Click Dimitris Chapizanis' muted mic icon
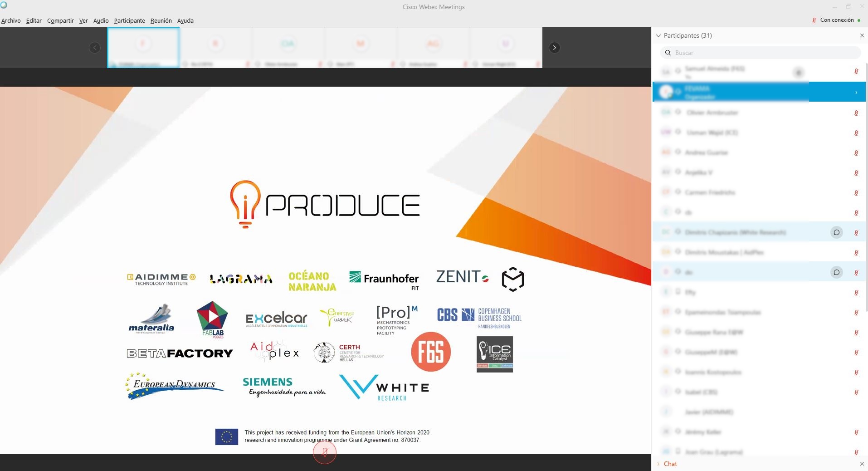The height and width of the screenshot is (471, 868). (856, 233)
